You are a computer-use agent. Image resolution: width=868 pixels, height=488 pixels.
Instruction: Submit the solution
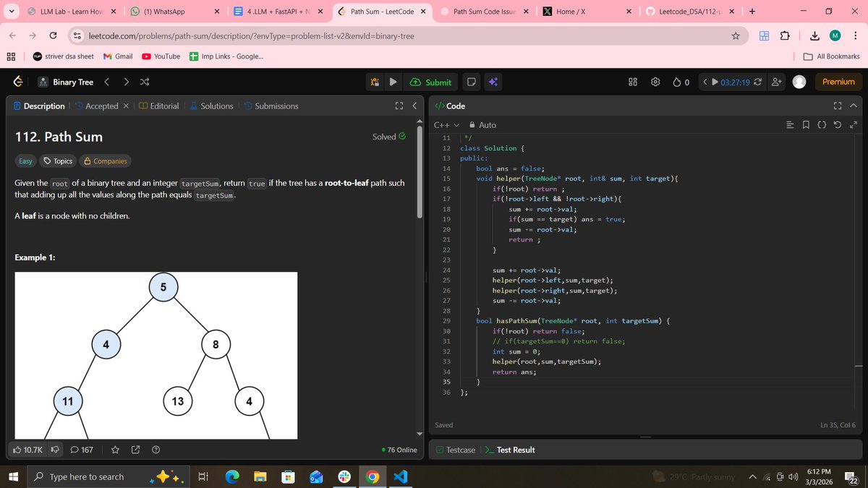tap(431, 82)
